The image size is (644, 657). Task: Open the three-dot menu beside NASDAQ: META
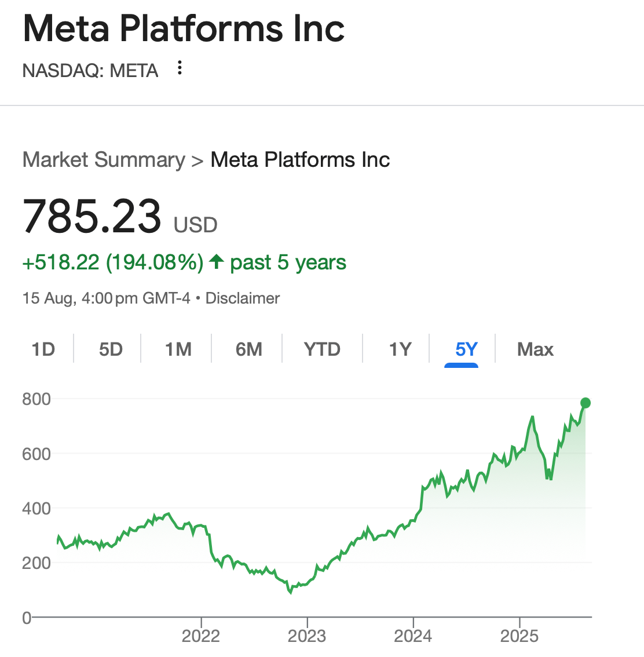click(x=180, y=68)
